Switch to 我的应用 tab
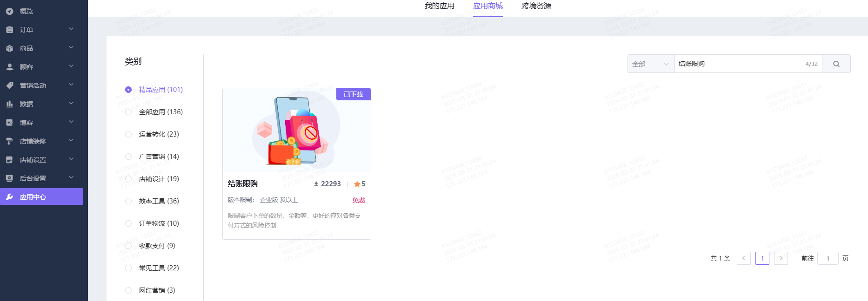Screen dimensions: 868x301 coord(439,6)
